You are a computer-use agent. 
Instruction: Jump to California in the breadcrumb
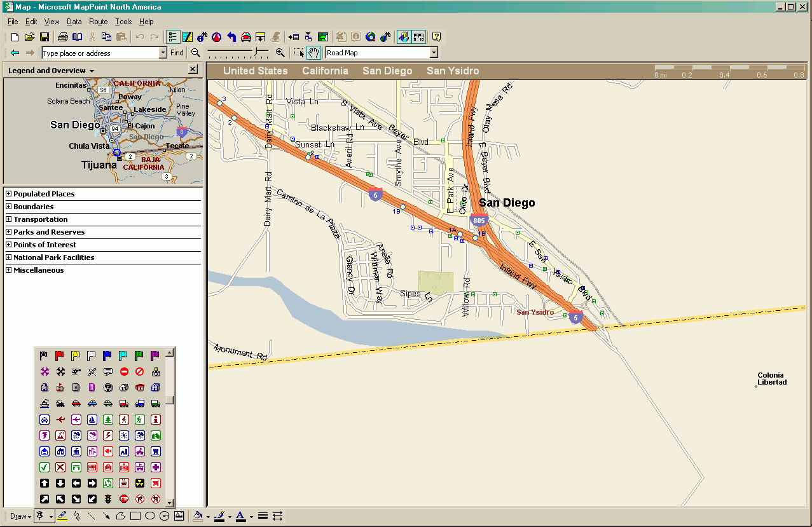325,71
